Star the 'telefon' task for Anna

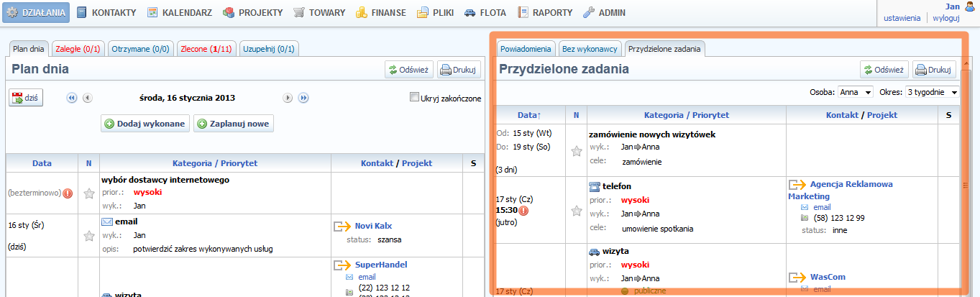pos(576,211)
